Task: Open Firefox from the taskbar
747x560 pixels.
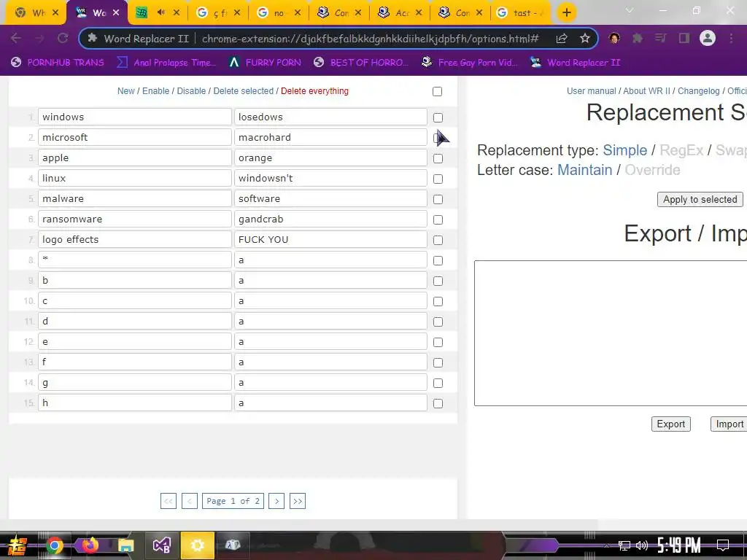Action: [x=90, y=545]
